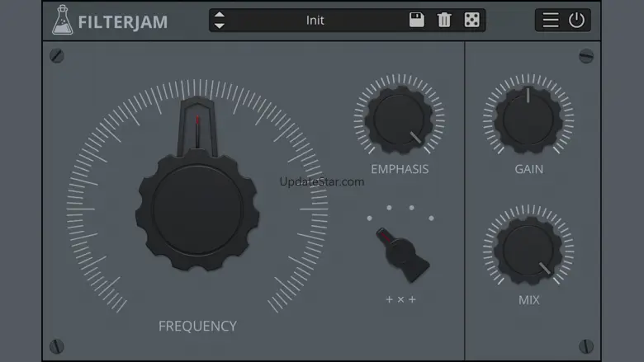The image size is (644, 362).
Task: Toggle plugin power button
Action: click(x=576, y=20)
